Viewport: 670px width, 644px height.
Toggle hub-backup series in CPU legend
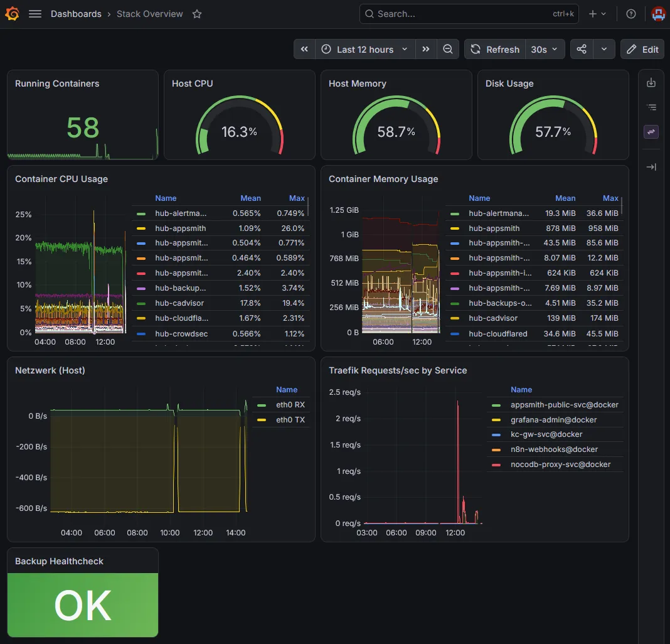pyautogui.click(x=180, y=287)
